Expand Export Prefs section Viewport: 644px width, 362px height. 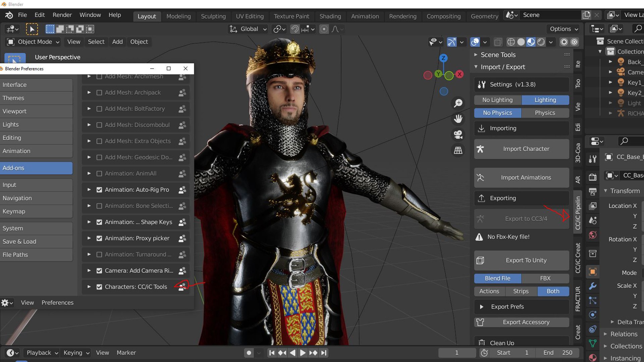(482, 307)
